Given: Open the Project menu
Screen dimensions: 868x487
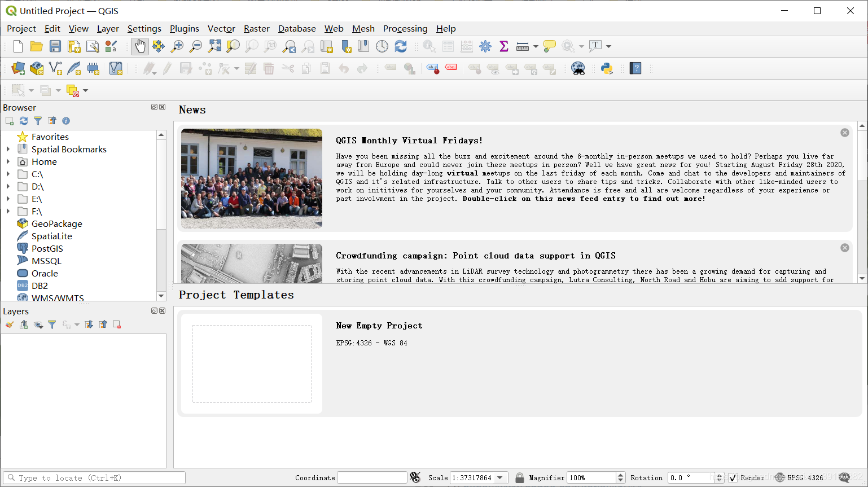Looking at the screenshot, I should [21, 29].
